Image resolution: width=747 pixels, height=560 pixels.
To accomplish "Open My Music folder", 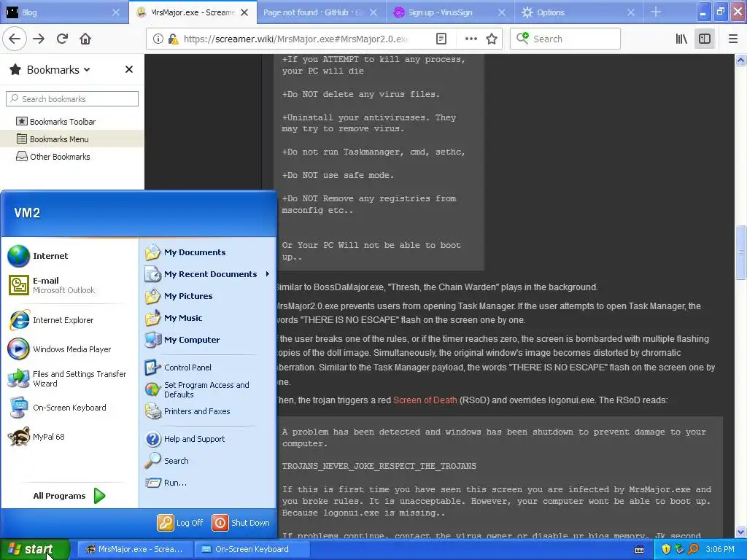I will click(x=208, y=318).
